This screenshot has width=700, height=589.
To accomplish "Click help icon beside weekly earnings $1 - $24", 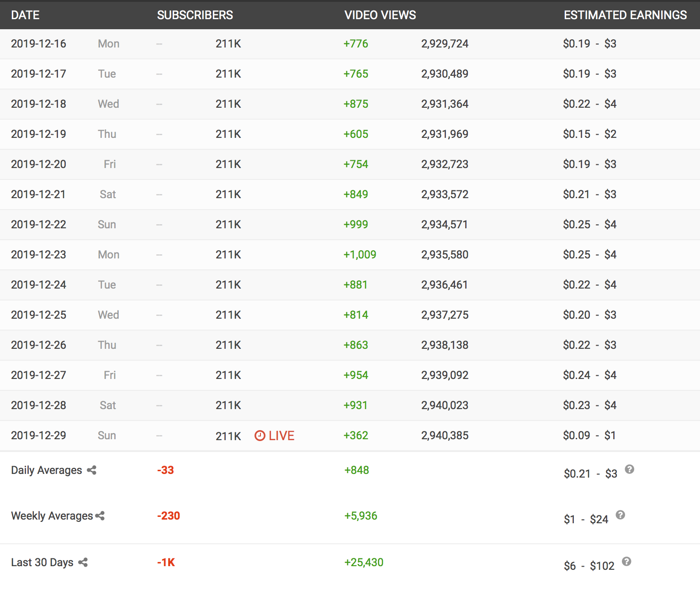I will pyautogui.click(x=620, y=515).
